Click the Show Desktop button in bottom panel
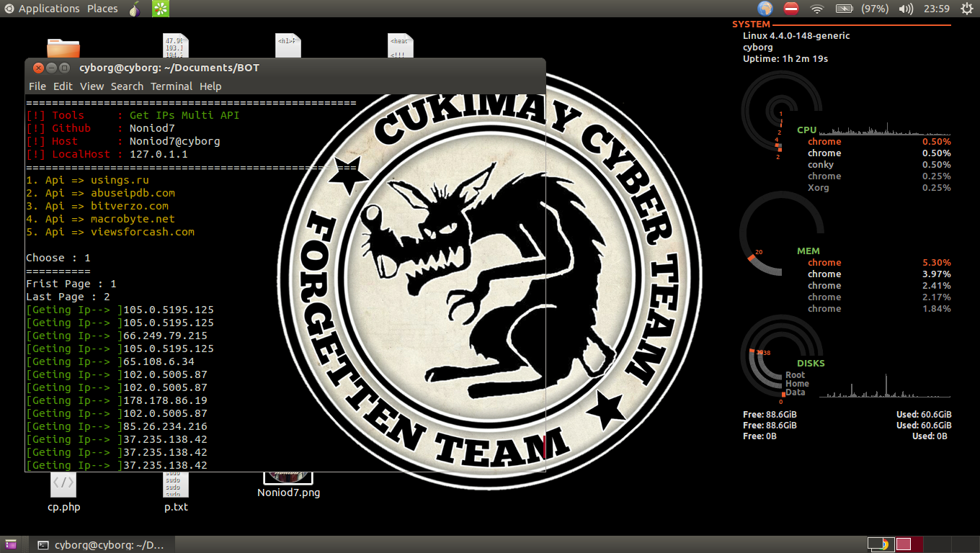Screen dimensions: 980x553 point(11,544)
